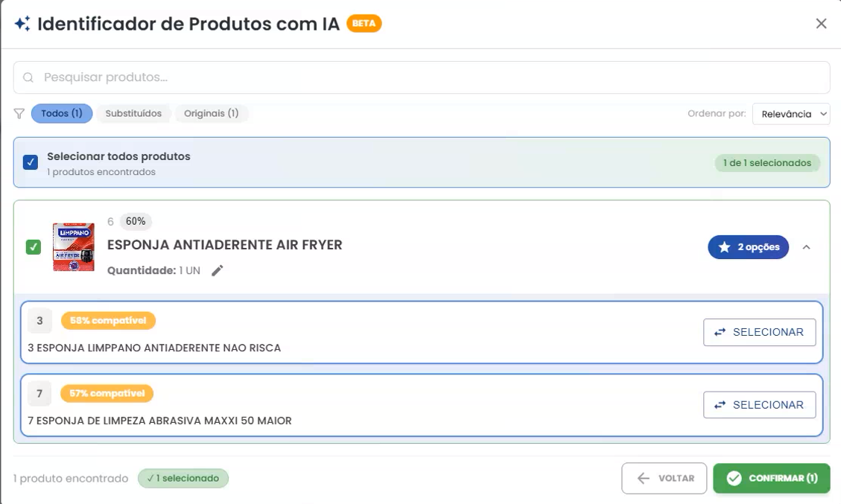841x504 pixels.
Task: Click the green Confirmar (1) button
Action: tap(771, 478)
